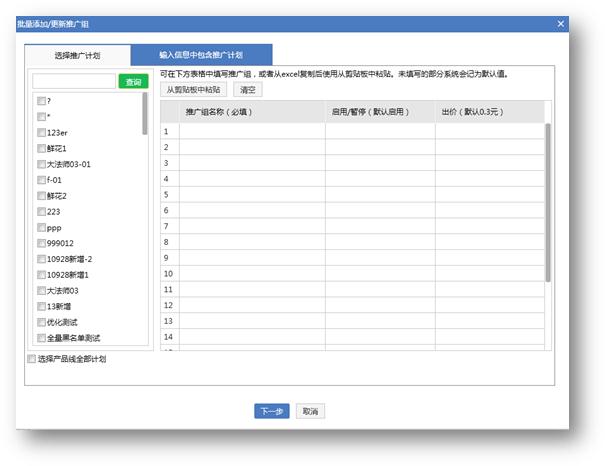Switch to the 选择推广计划 tab

click(77, 56)
